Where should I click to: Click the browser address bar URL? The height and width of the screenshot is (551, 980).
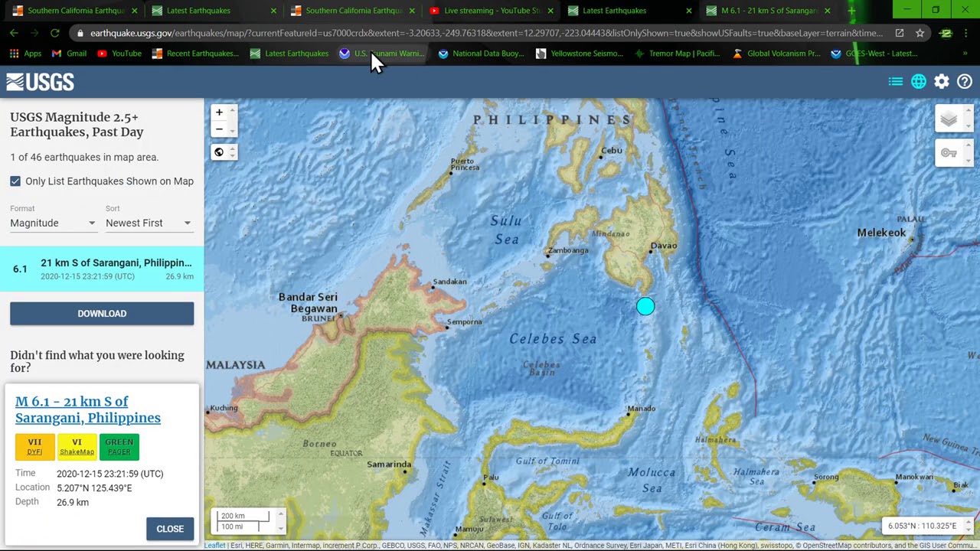(x=486, y=33)
